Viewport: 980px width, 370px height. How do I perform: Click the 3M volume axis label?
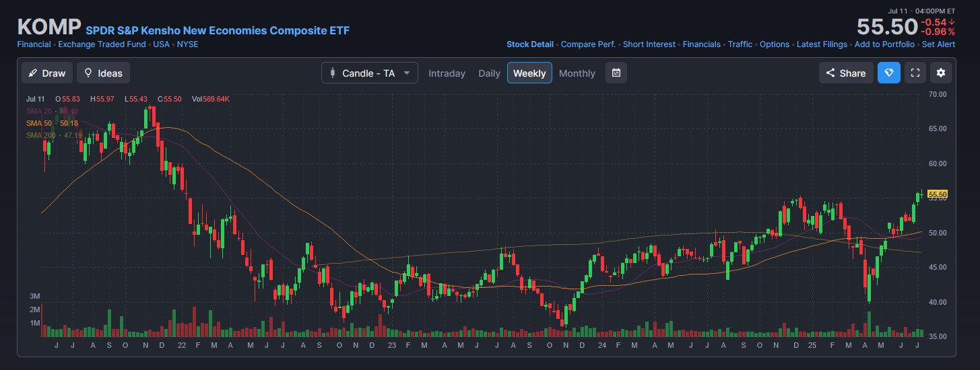click(x=35, y=296)
